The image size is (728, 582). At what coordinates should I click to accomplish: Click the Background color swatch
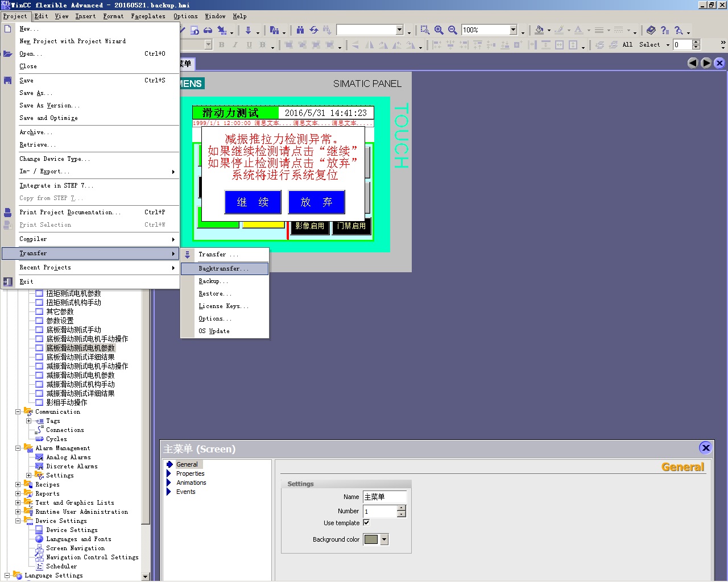click(371, 539)
